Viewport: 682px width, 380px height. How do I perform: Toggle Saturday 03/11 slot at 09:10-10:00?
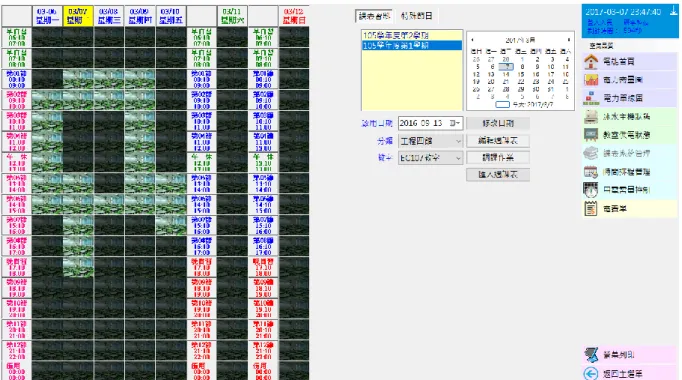pyautogui.click(x=232, y=100)
